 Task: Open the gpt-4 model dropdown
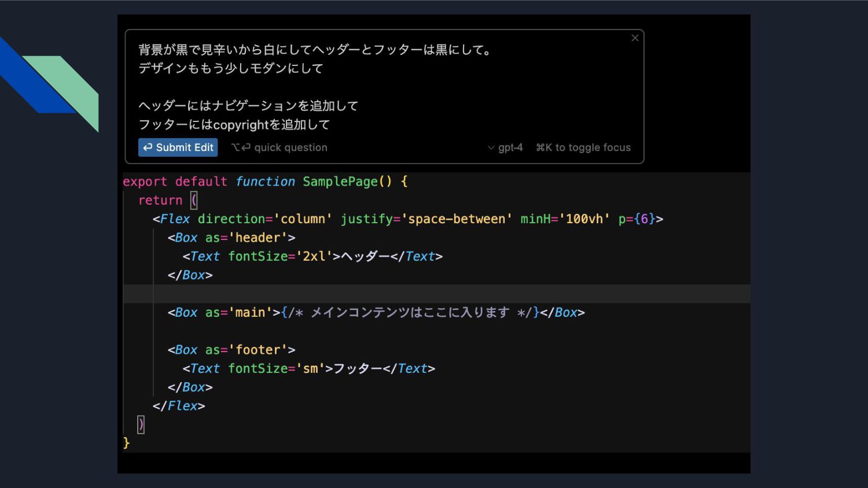505,147
